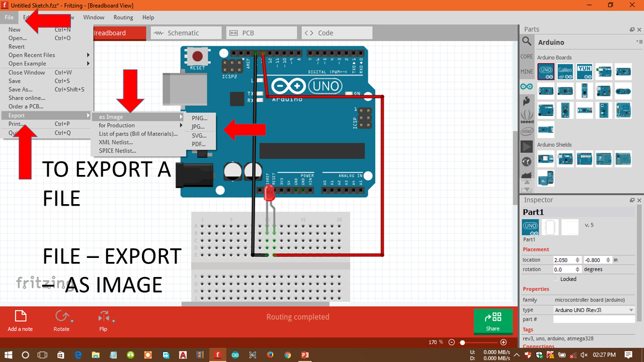Expand the for Production submenu
The height and width of the screenshot is (362, 644).
click(x=138, y=125)
